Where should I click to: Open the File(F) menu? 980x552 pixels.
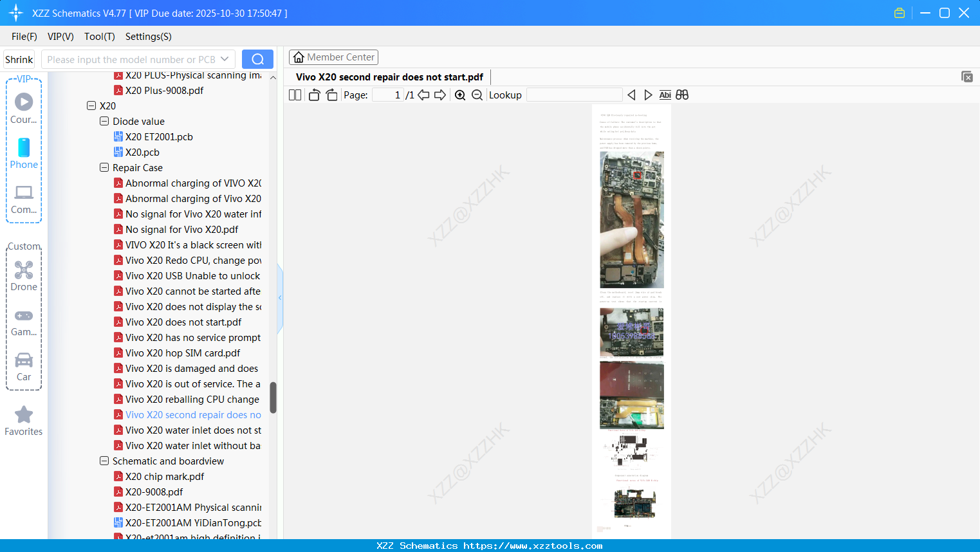click(x=24, y=37)
